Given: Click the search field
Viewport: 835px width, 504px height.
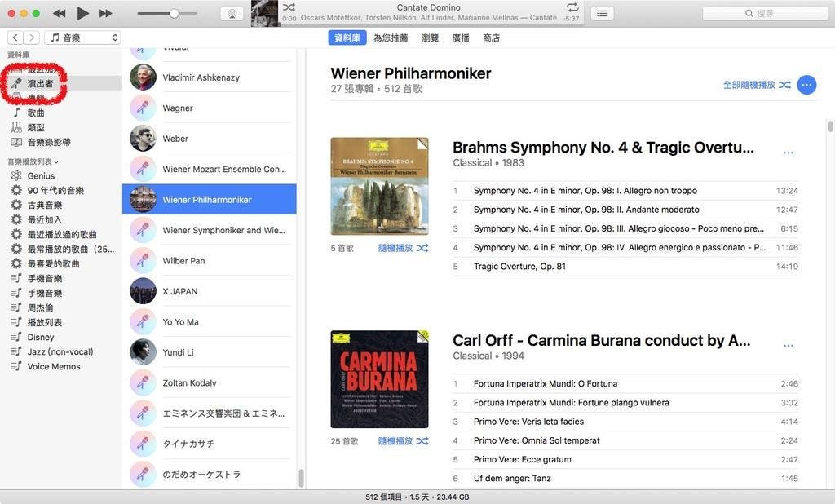Looking at the screenshot, I should pyautogui.click(x=766, y=13).
